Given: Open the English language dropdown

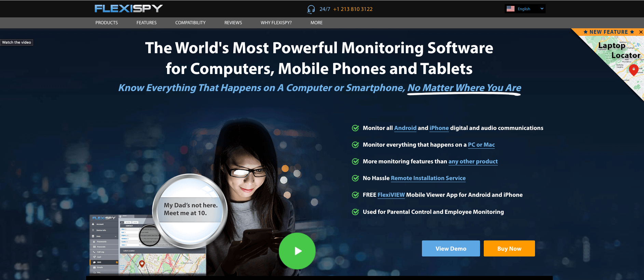Looking at the screenshot, I should tap(525, 9).
